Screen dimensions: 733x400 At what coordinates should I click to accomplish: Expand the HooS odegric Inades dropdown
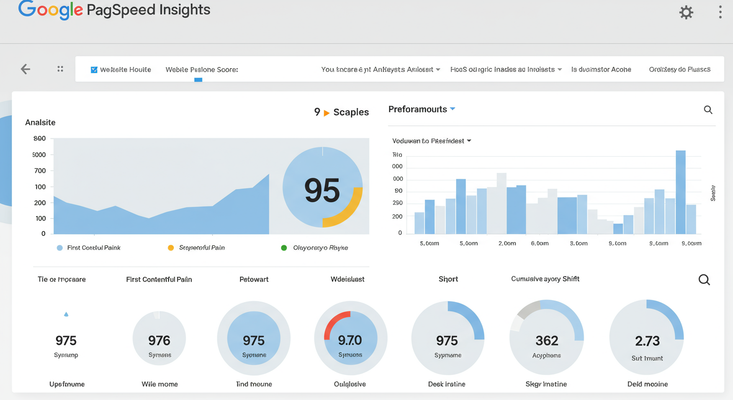tap(506, 70)
